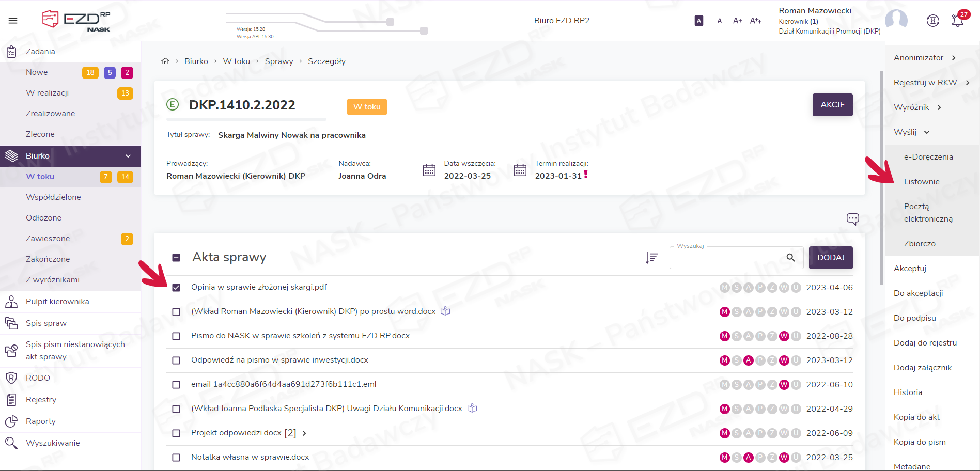The height and width of the screenshot is (471, 980).
Task: Open Pulpit kierownika in the sidebar
Action: tap(57, 302)
